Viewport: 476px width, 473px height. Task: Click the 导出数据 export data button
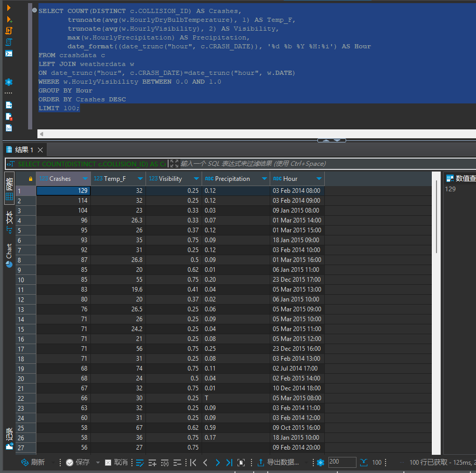pos(279,463)
